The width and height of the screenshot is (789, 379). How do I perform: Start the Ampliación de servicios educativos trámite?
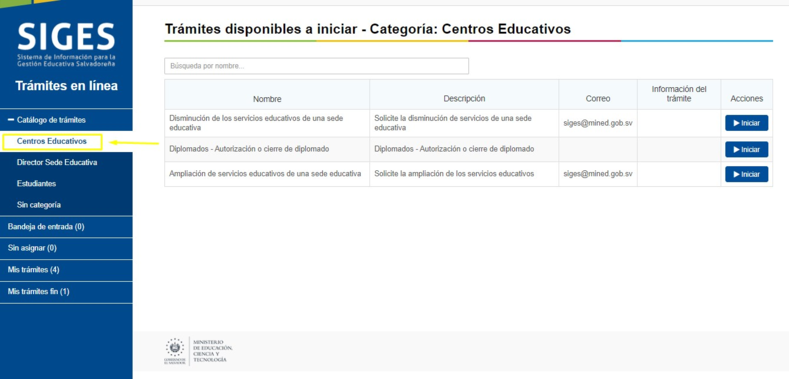click(x=746, y=174)
